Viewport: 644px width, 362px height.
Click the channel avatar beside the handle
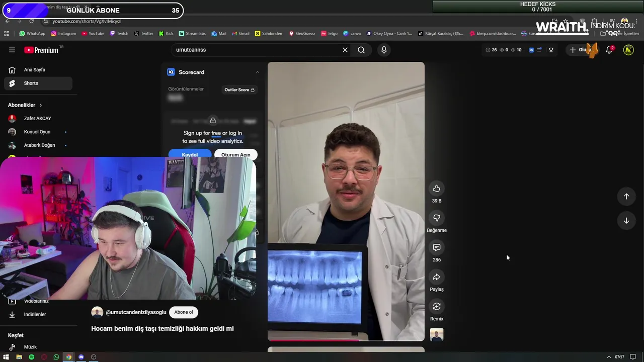coord(97,312)
